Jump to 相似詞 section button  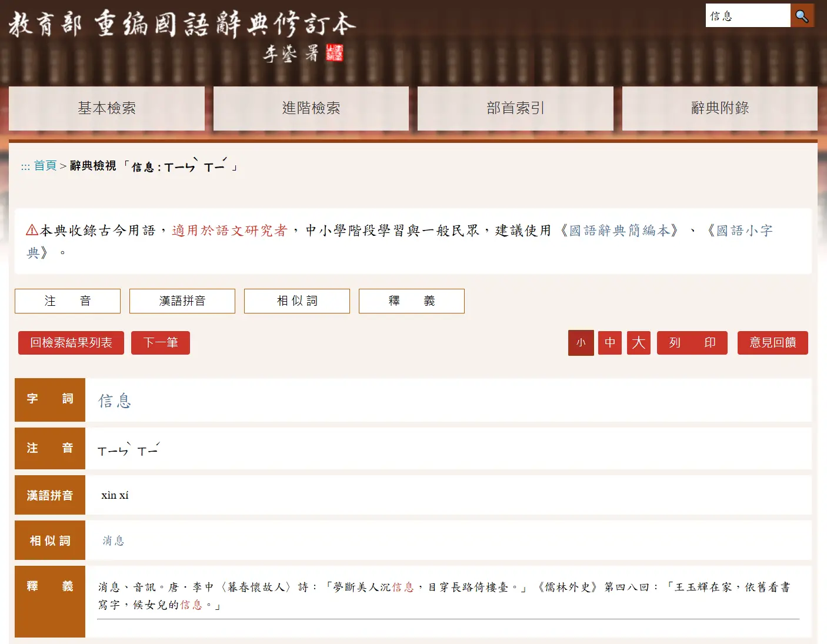pos(297,301)
